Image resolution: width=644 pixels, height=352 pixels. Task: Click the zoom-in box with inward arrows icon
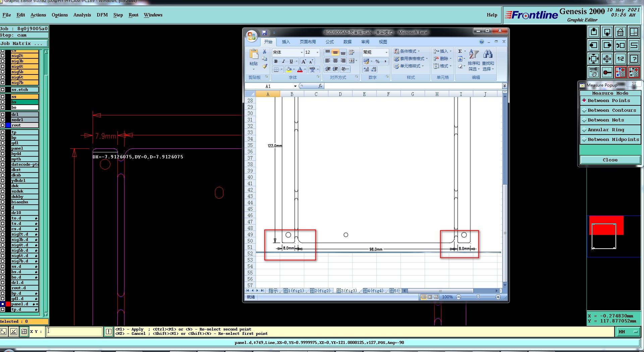coord(594,59)
